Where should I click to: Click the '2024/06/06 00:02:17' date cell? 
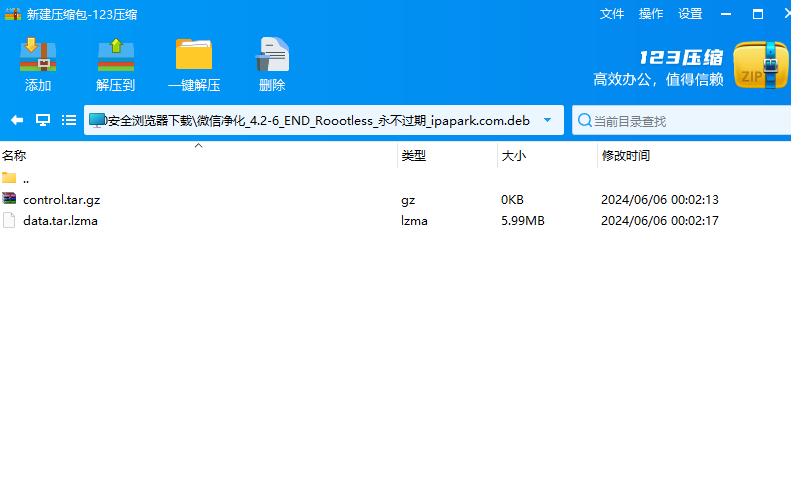point(660,221)
